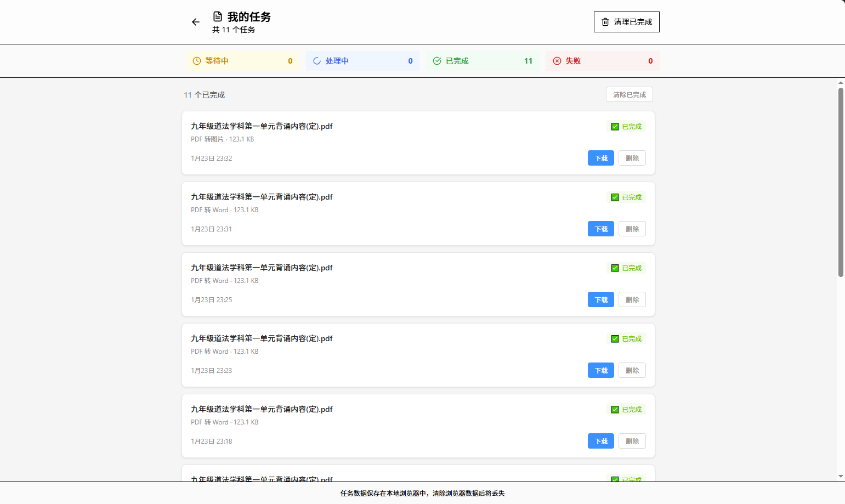
Task: Delete the task from 23:18
Action: [x=632, y=441]
